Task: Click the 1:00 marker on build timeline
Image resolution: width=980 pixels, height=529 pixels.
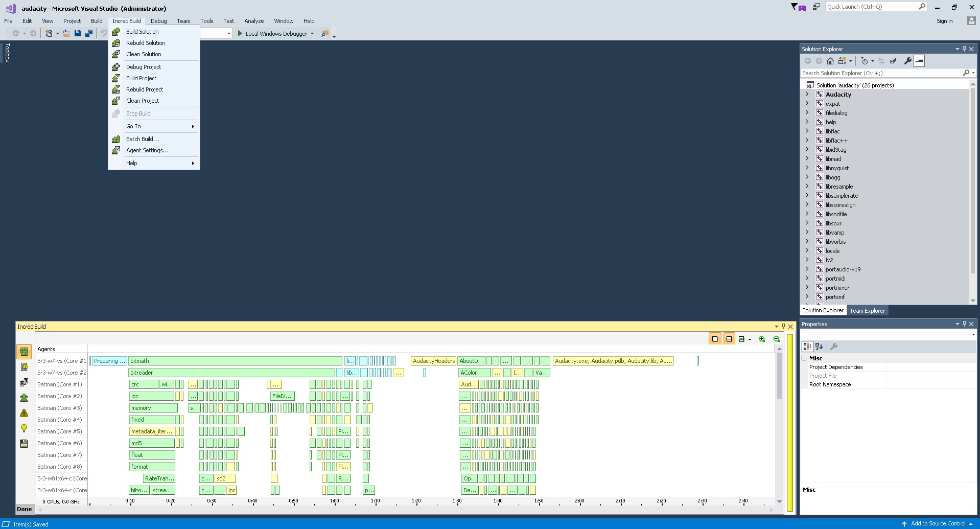Action: pos(334,501)
